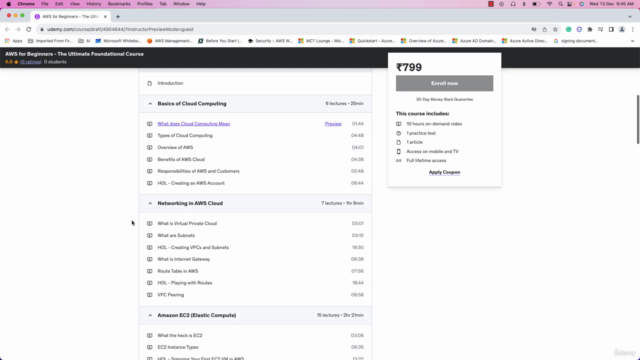
Task: Click the (0 ratings) link
Action: click(x=31, y=62)
